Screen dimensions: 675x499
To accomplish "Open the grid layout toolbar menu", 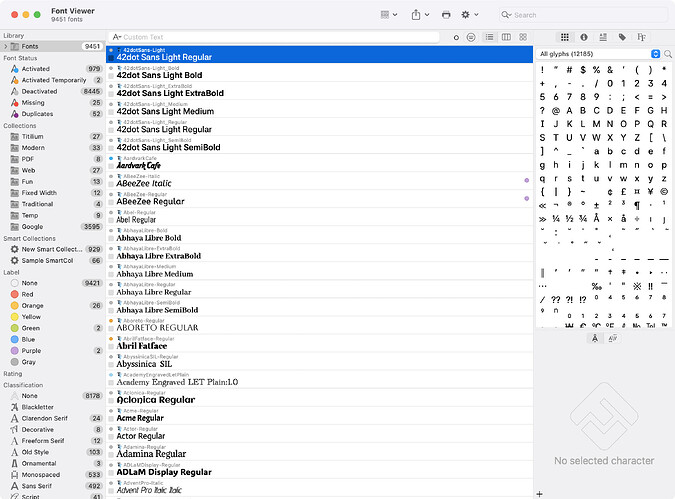I will (388, 15).
